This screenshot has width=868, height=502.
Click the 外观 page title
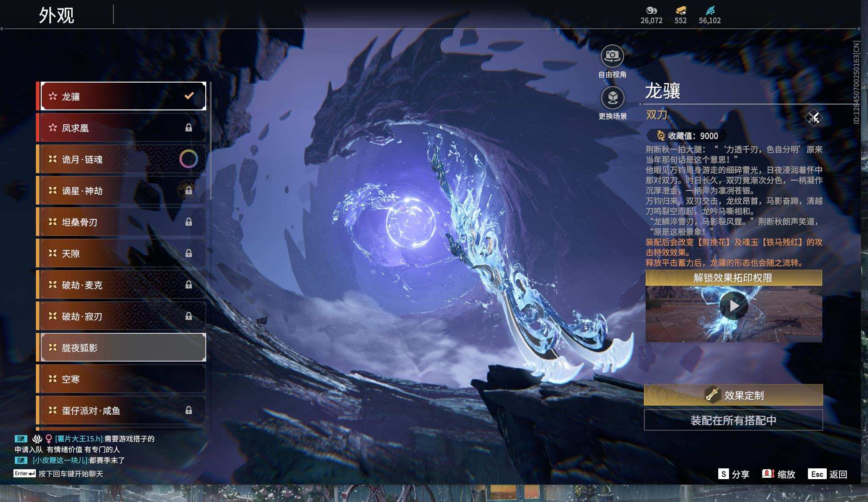(x=56, y=15)
